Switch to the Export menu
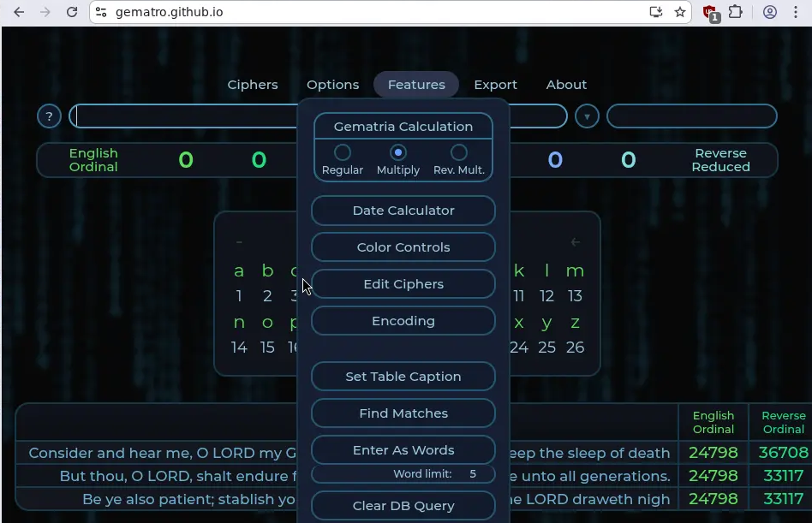This screenshot has width=812, height=523. pos(495,84)
